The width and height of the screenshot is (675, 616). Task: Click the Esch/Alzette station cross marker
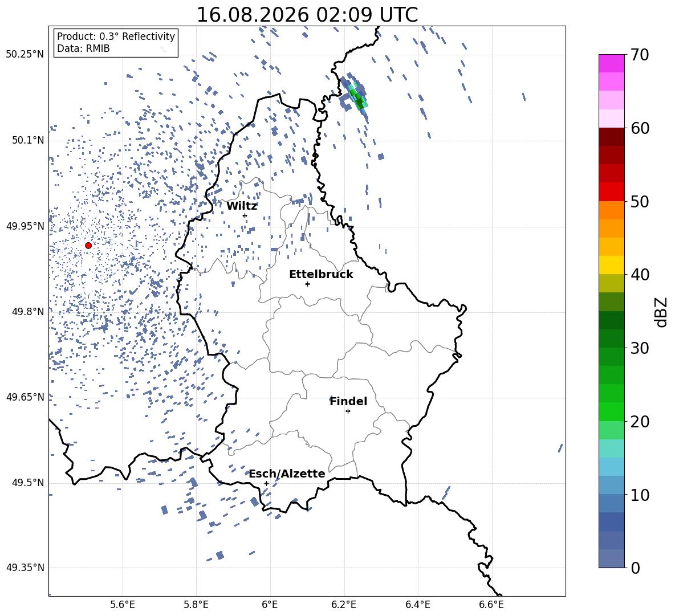pos(266,483)
